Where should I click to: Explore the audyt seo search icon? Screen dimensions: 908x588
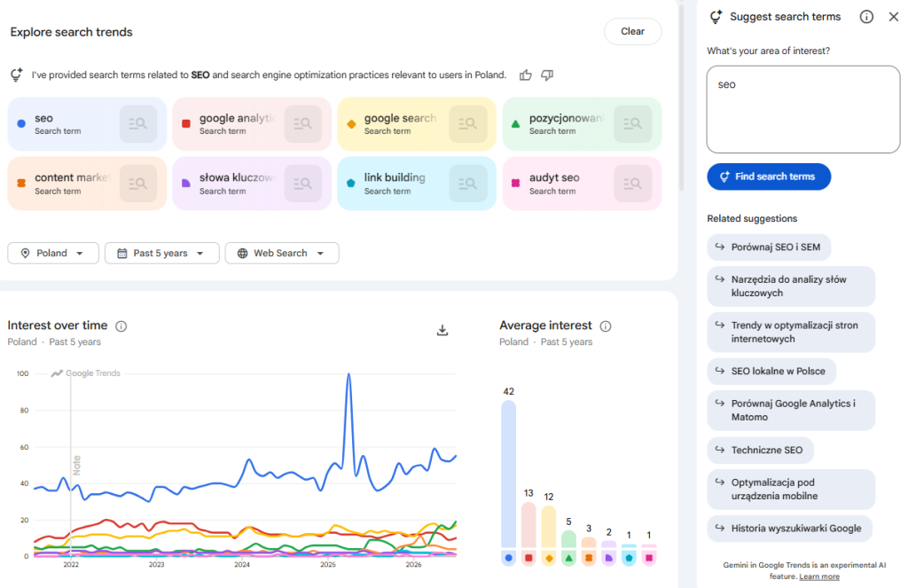tap(633, 184)
